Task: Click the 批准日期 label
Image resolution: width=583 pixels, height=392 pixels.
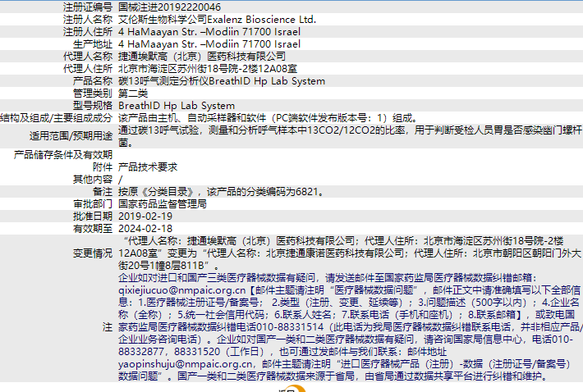Action: (93, 216)
